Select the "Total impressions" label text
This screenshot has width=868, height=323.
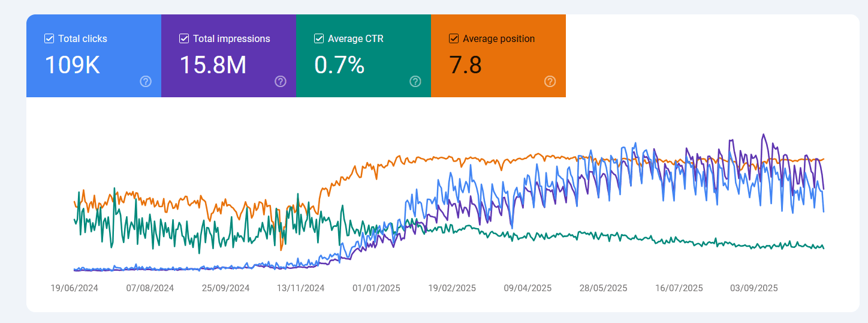[x=231, y=38]
